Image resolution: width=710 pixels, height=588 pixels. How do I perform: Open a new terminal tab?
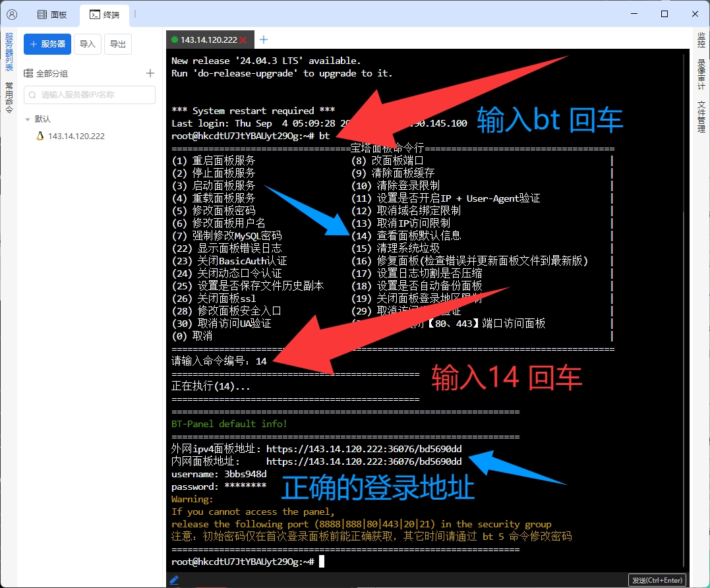(264, 40)
